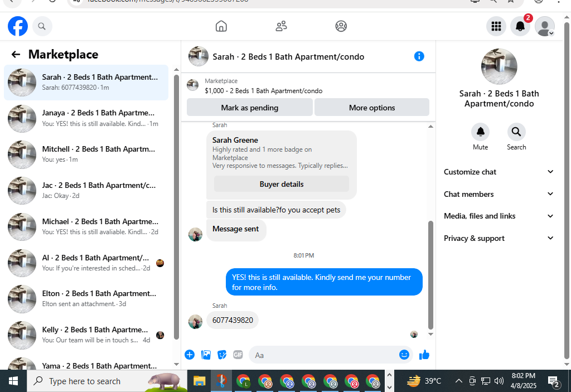
Task: Mute the conversation with bell icon
Action: [480, 132]
